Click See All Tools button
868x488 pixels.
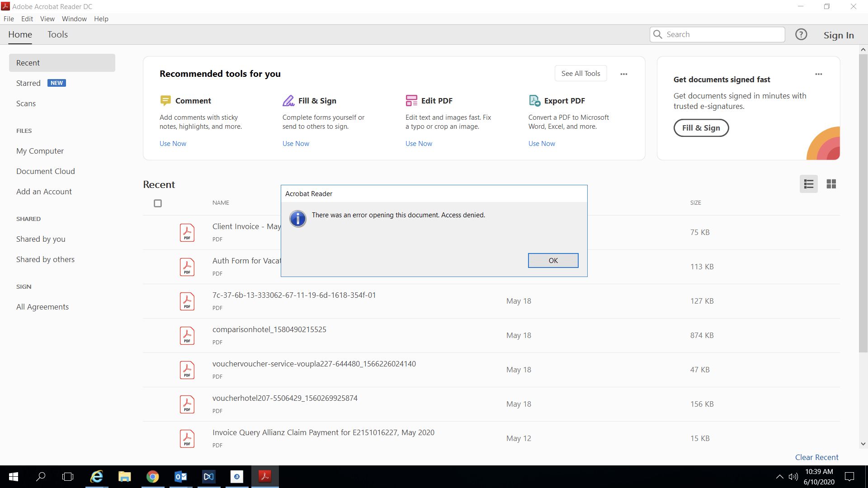click(x=580, y=73)
